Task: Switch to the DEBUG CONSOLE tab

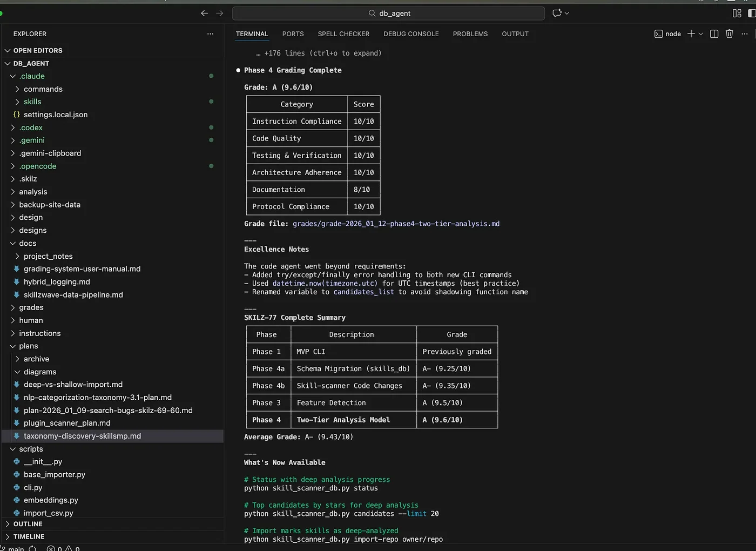Action: click(x=411, y=34)
